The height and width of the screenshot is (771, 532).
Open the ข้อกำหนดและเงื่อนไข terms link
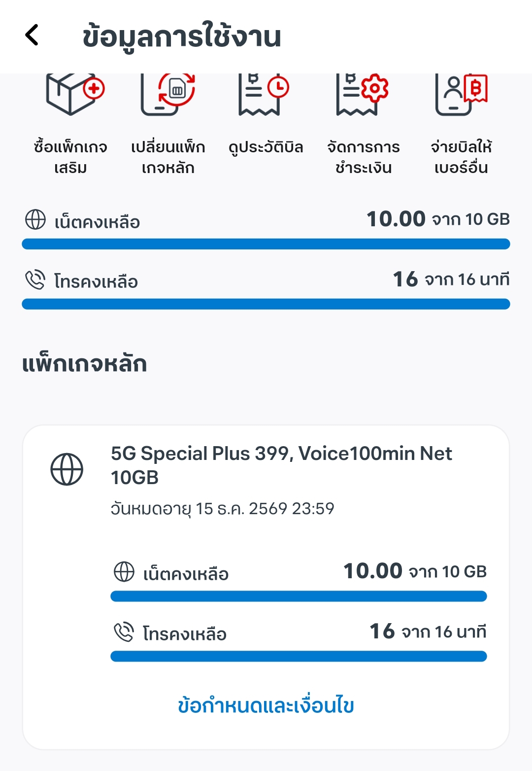[x=266, y=705]
